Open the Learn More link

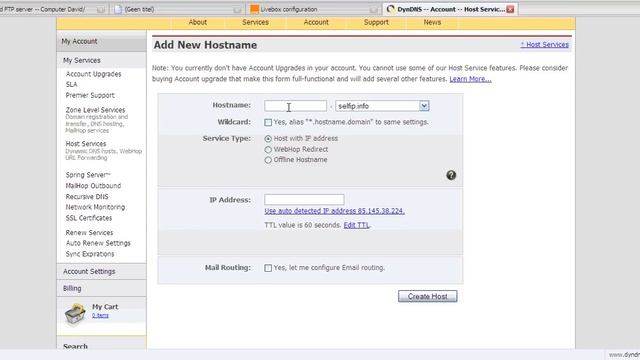click(x=470, y=79)
